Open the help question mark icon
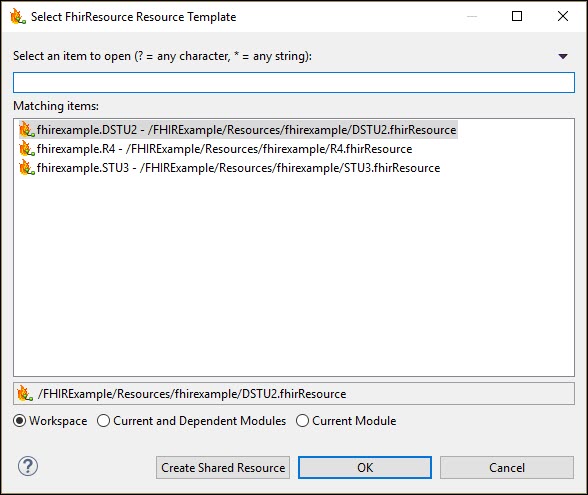Viewport: 588px width, 495px height. pyautogui.click(x=28, y=466)
